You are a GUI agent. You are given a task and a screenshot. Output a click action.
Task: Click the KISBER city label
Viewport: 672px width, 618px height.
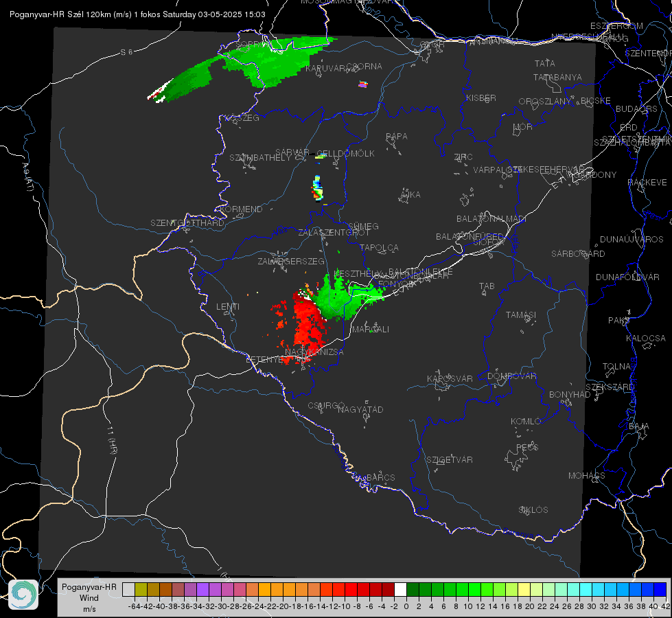click(x=481, y=98)
